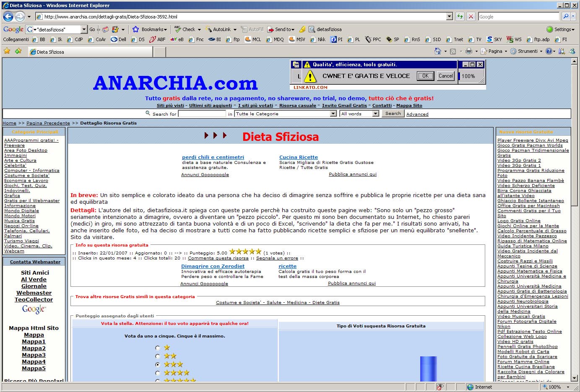Click the vertical scrollbar down arrow

pos(575,378)
